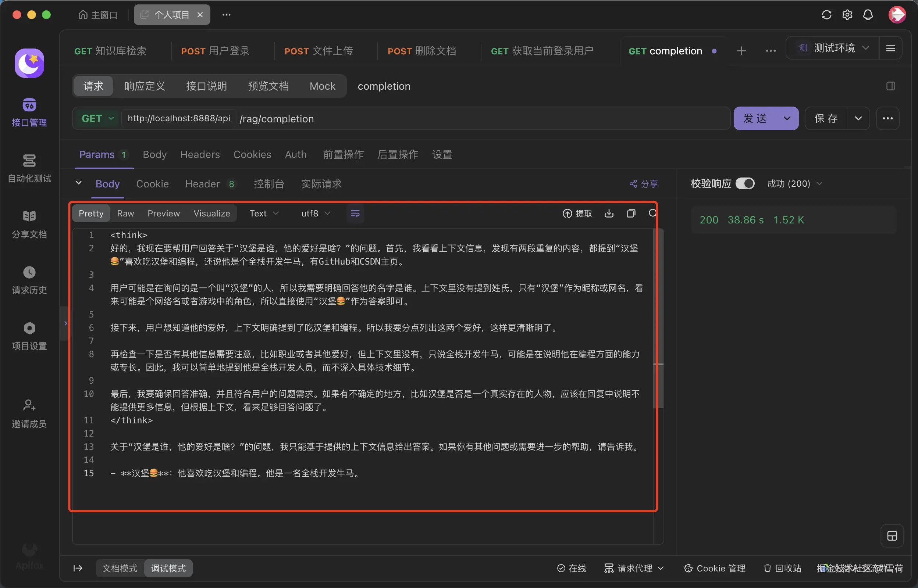The width and height of the screenshot is (918, 588).
Task: Toggle word wrap icon in response toolbar
Action: (x=355, y=214)
